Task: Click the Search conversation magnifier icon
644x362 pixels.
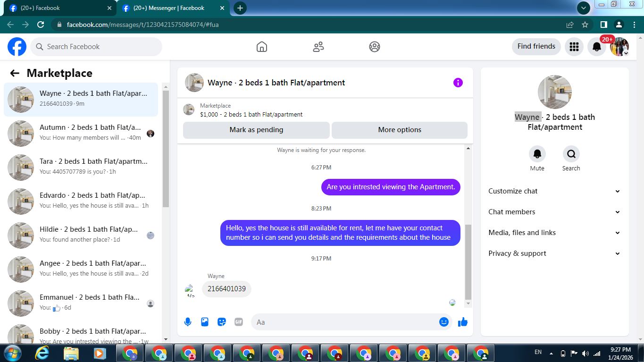Action: point(571,154)
